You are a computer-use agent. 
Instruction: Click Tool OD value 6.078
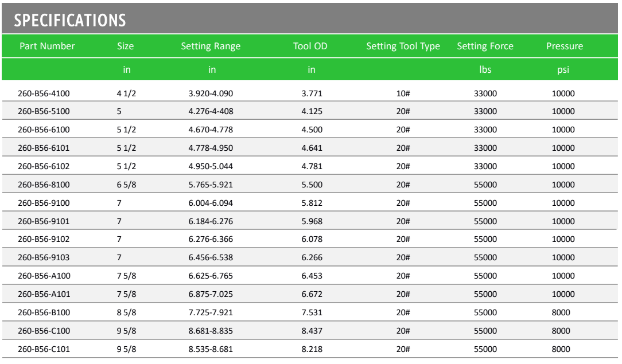(x=312, y=239)
